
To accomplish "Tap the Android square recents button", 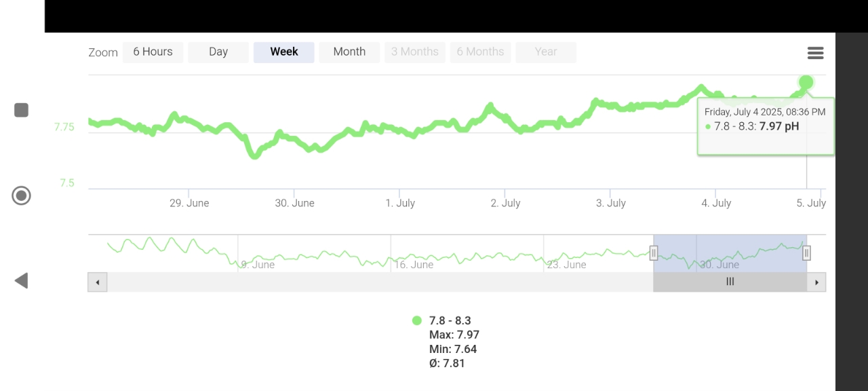I will click(x=22, y=110).
